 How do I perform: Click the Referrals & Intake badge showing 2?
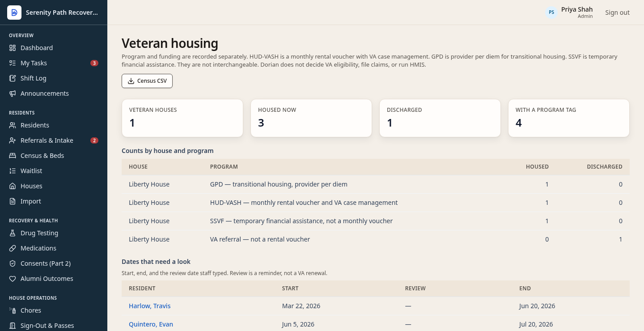[94, 140]
